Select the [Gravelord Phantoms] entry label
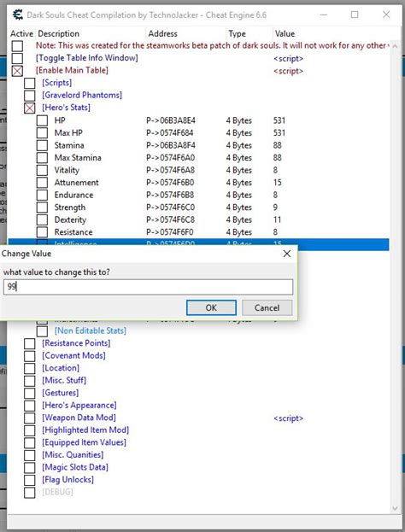The width and height of the screenshot is (405, 532). [x=82, y=95]
